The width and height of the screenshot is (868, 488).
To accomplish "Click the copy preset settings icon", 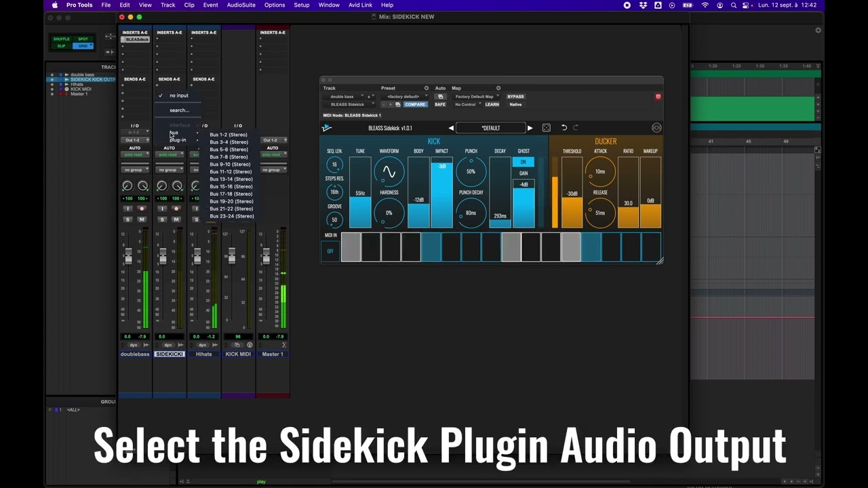I will (397, 104).
